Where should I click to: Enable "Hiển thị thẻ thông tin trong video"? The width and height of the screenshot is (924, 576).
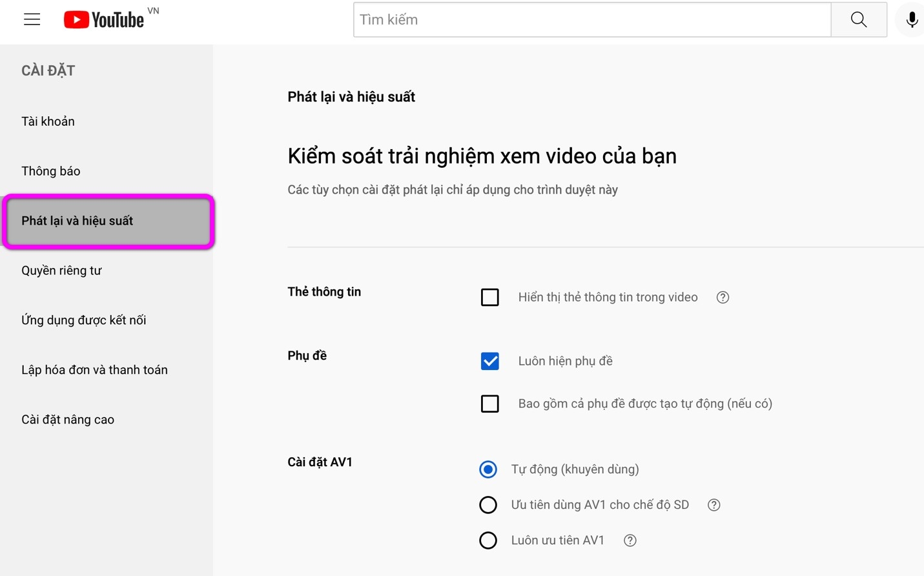tap(490, 297)
